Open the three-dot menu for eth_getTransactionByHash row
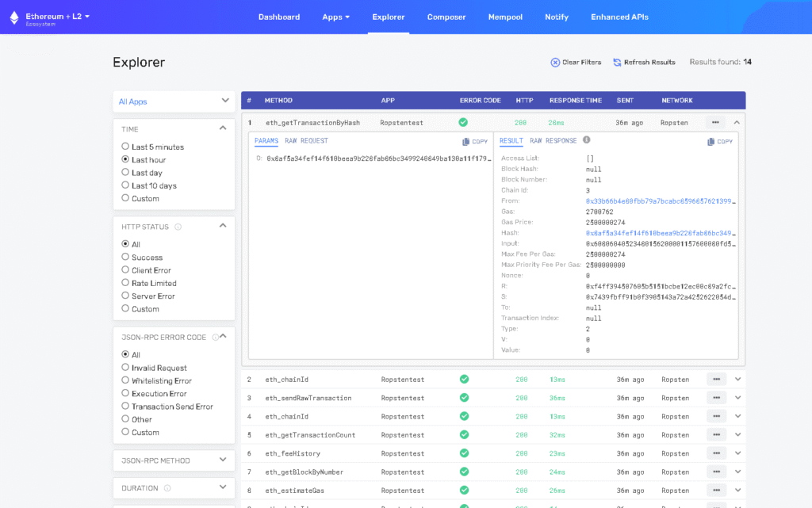Image resolution: width=812 pixels, height=508 pixels. pyautogui.click(x=715, y=123)
